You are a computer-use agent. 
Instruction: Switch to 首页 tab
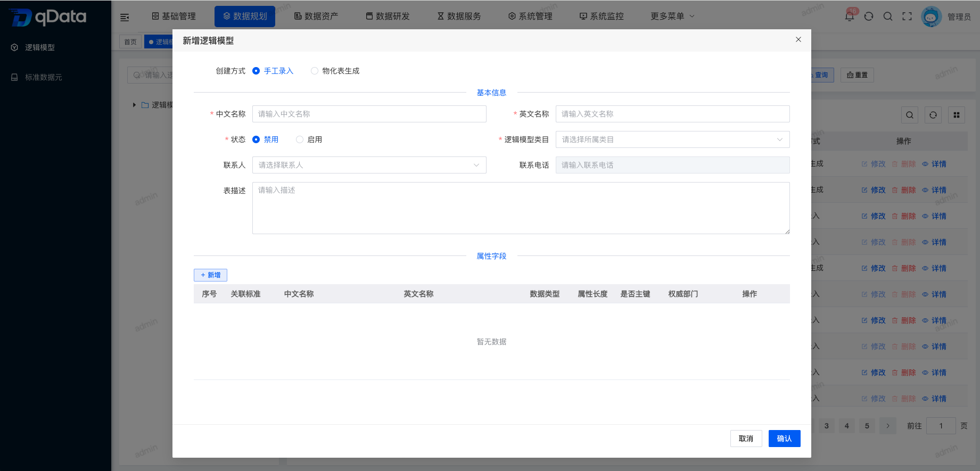[130, 42]
